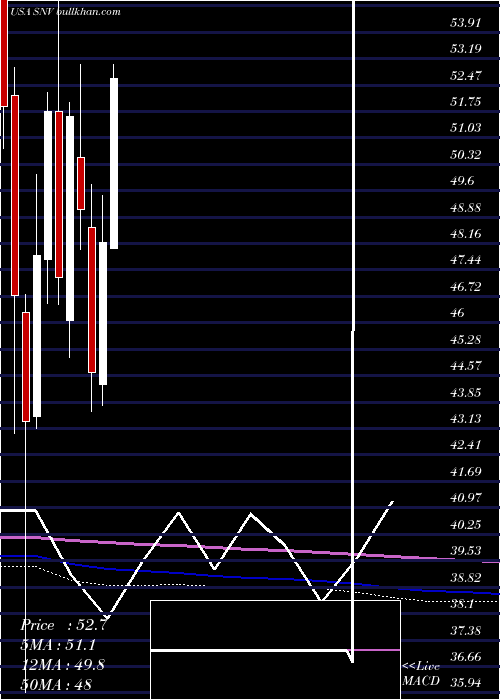Click the 'Price : 52.7' readout
Image resolution: width=500 pixels, height=700 pixels.
[63, 625]
